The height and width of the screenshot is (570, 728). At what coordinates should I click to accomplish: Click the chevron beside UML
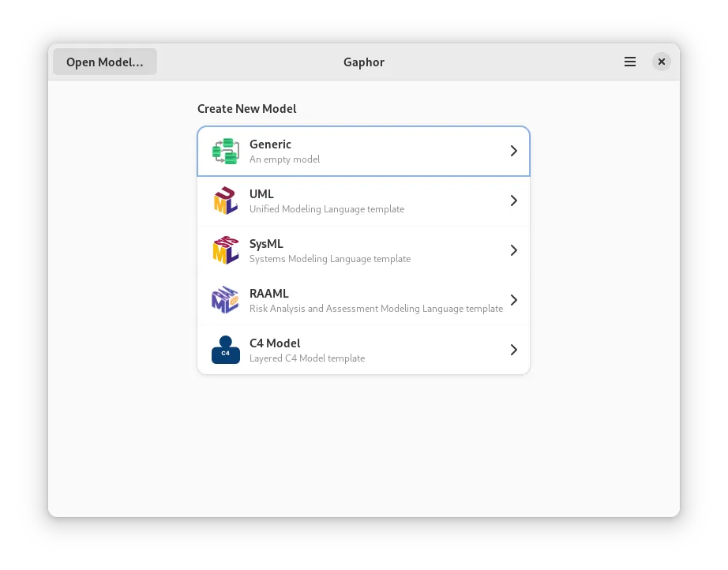pyautogui.click(x=513, y=201)
